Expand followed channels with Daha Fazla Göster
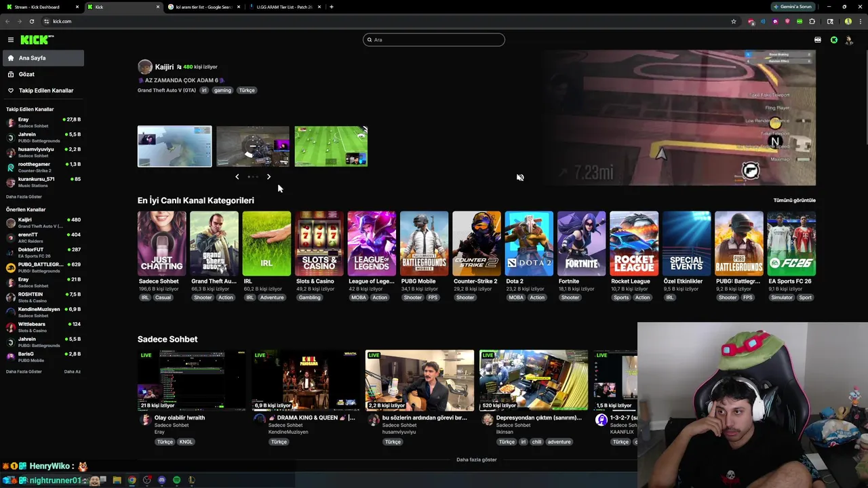Image resolution: width=868 pixels, height=488 pixels. coord(24,197)
